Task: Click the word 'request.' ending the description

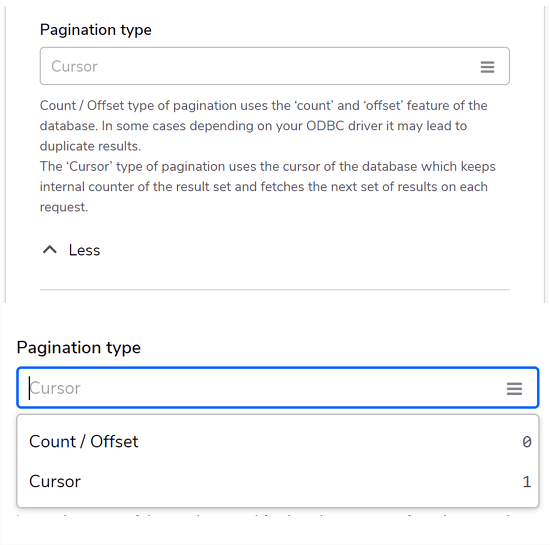Action: [x=64, y=207]
